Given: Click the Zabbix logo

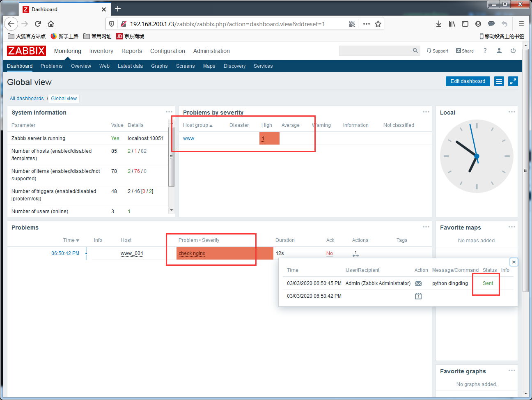Looking at the screenshot, I should pos(26,51).
